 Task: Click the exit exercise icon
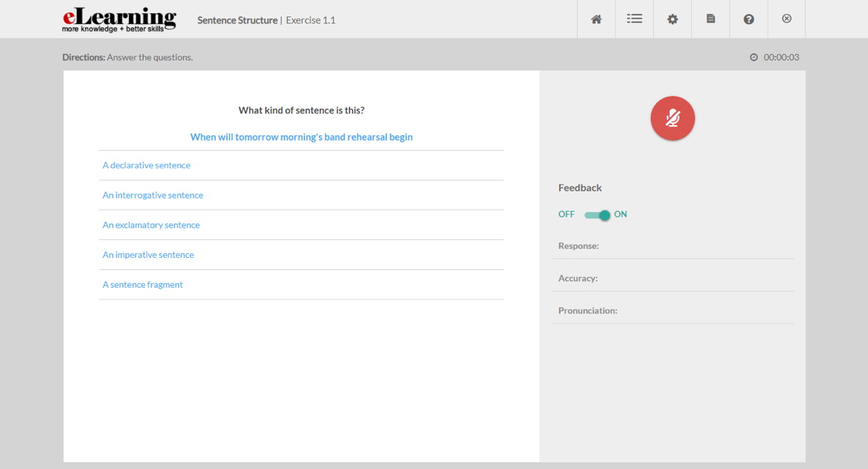(786, 19)
